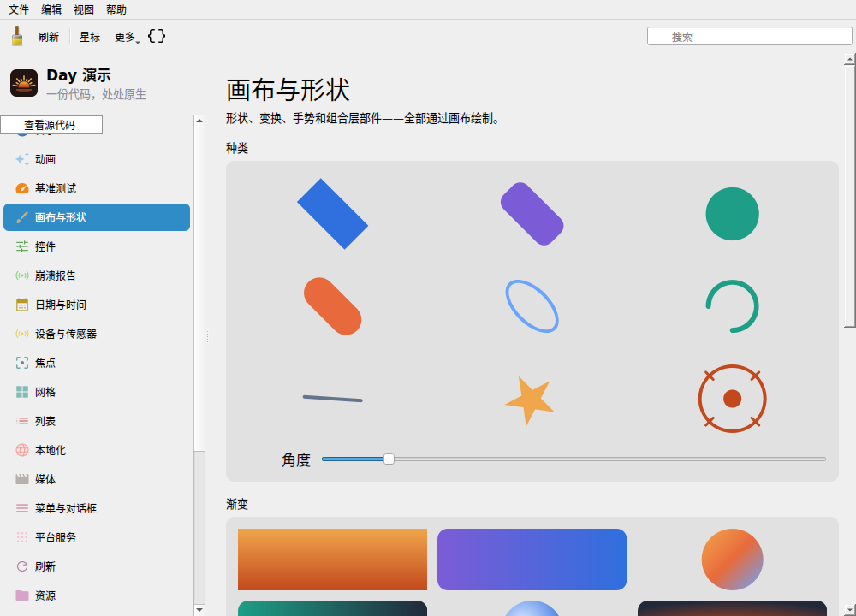Open 资源 via its folder icon
Image resolution: width=856 pixels, height=616 pixels.
pyautogui.click(x=22, y=595)
